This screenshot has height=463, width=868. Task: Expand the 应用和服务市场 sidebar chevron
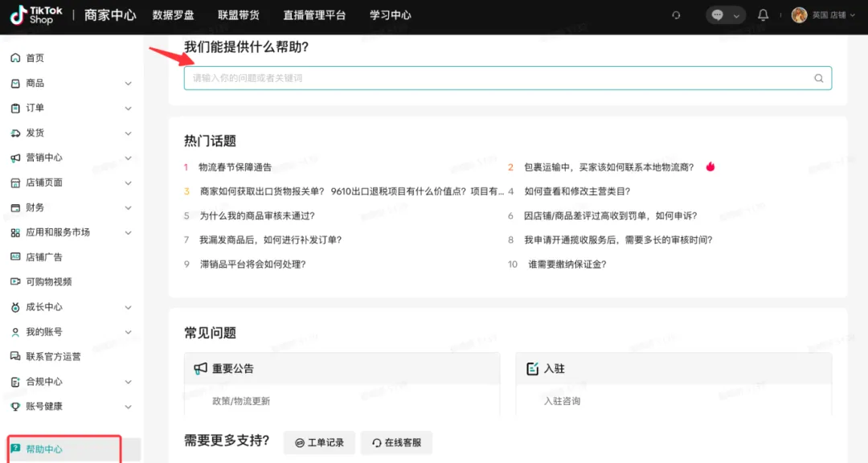[128, 233]
